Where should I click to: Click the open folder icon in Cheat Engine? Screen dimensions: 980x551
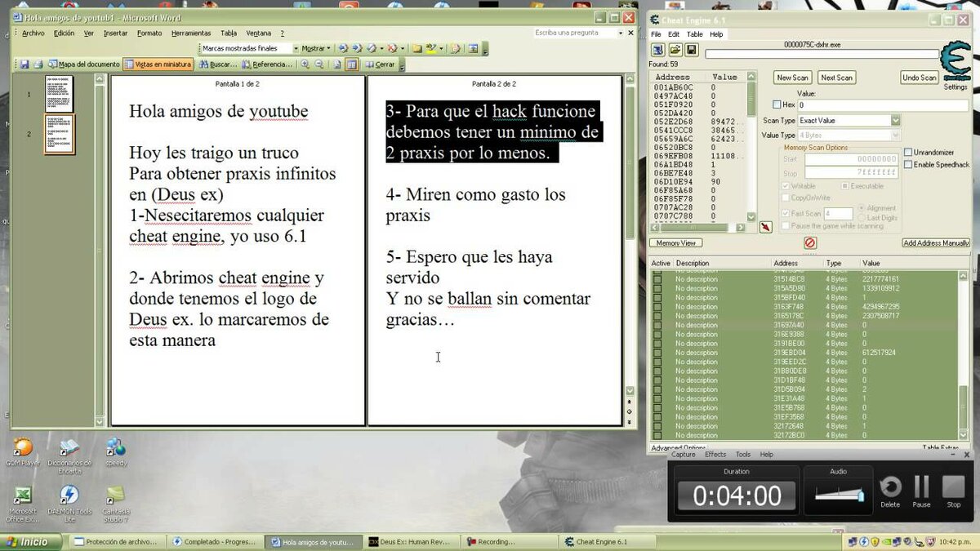(675, 50)
